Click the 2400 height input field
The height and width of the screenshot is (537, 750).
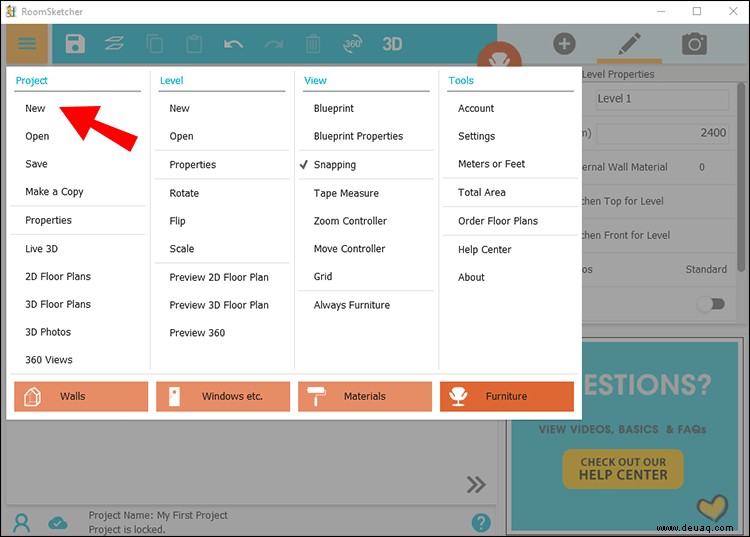pyautogui.click(x=662, y=133)
